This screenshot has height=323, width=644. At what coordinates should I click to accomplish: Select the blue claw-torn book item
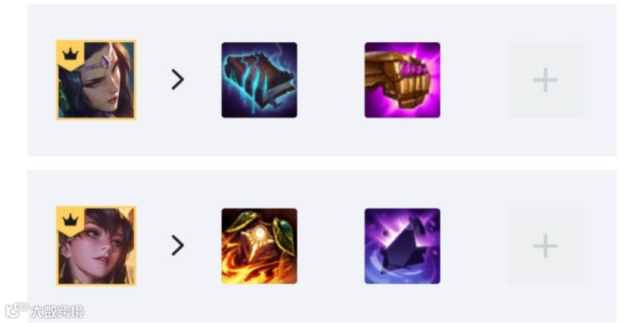pos(259,80)
